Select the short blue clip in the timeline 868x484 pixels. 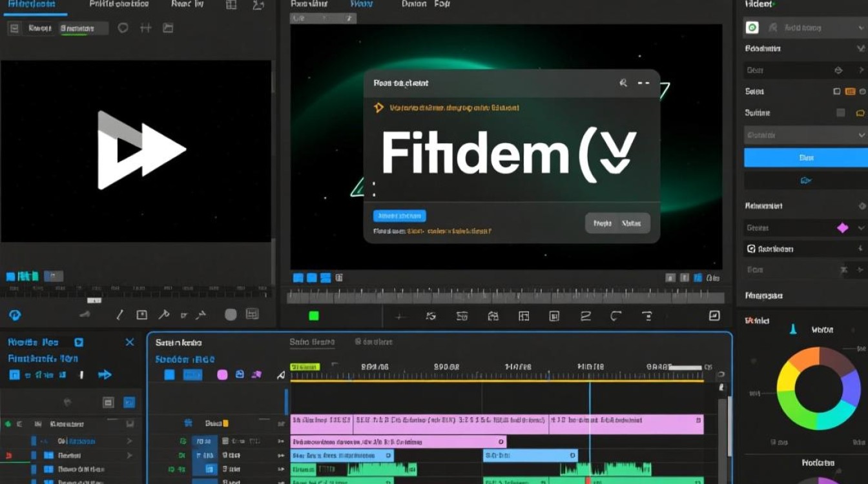pos(530,456)
